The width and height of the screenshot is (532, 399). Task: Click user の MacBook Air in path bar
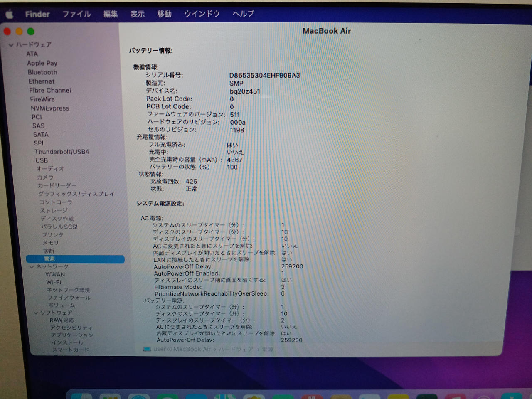tap(182, 349)
